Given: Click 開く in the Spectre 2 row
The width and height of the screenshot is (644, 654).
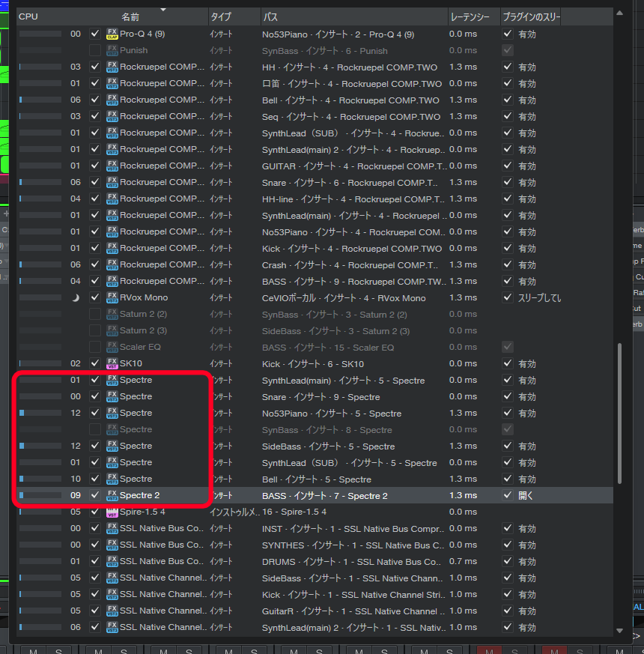Looking at the screenshot, I should coord(527,495).
